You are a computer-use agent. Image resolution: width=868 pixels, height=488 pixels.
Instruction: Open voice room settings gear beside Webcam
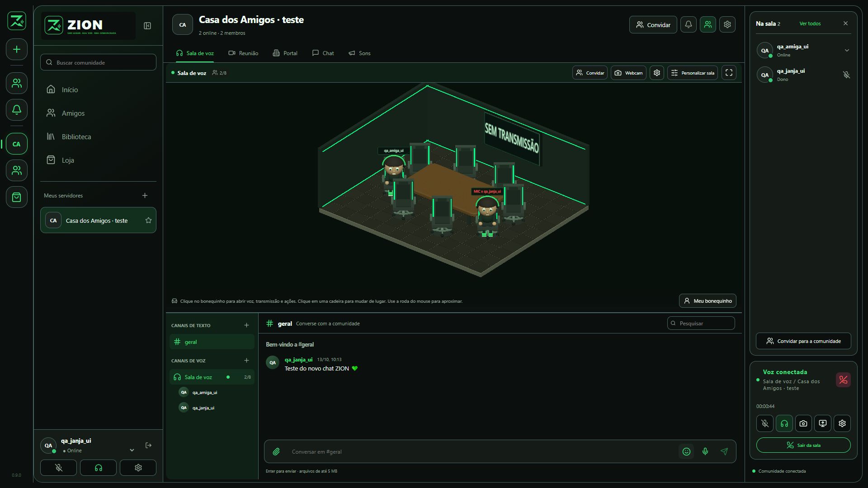click(657, 73)
